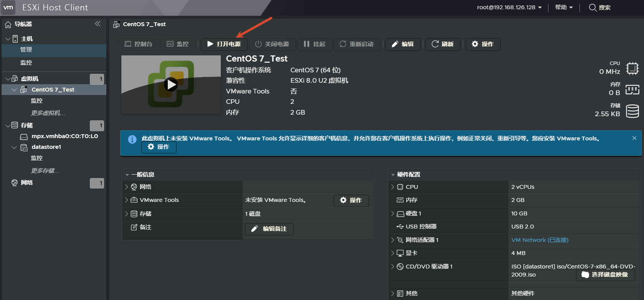Click the memory module icon at top right
Viewport: 644px width, 300px height.
click(x=632, y=90)
